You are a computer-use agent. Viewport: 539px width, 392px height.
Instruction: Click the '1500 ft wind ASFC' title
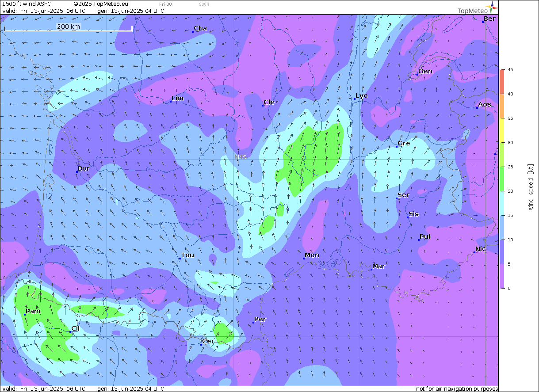point(27,4)
